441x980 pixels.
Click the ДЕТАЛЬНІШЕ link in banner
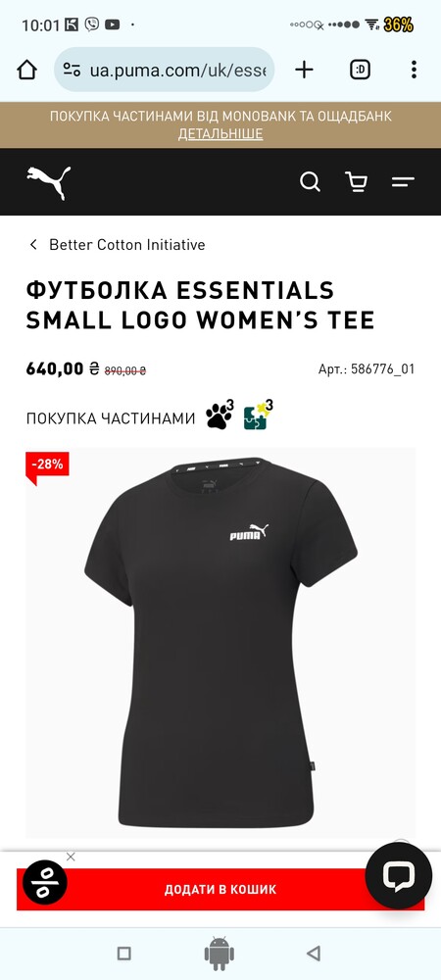pos(220,133)
